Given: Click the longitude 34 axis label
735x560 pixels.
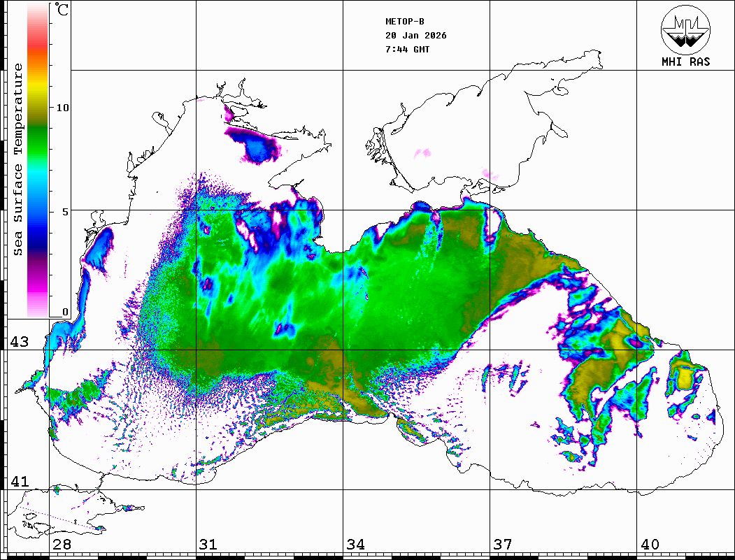Looking at the screenshot, I should [355, 545].
